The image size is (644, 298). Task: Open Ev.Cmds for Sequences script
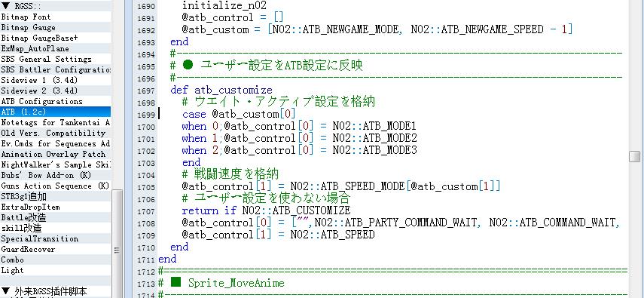(56, 143)
